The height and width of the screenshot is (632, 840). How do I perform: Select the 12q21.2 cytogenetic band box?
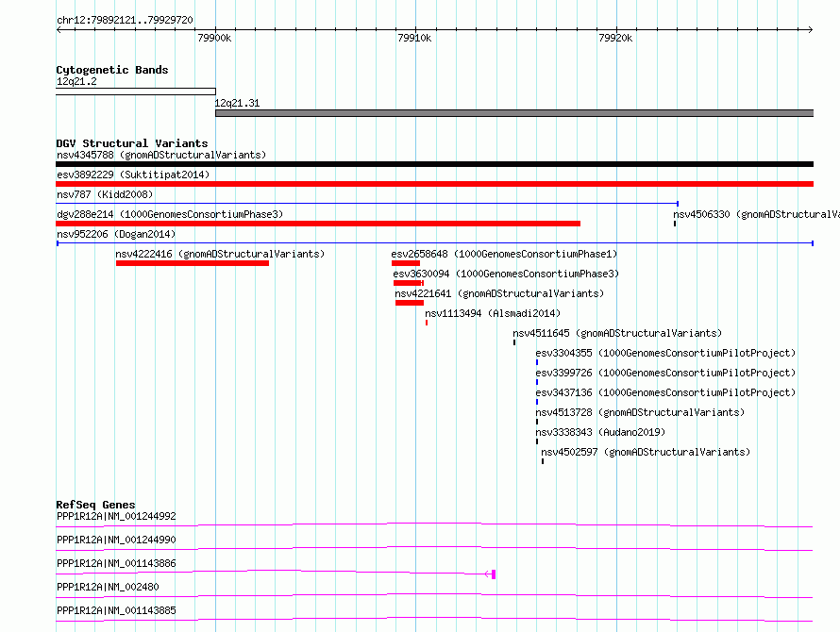tap(136, 91)
